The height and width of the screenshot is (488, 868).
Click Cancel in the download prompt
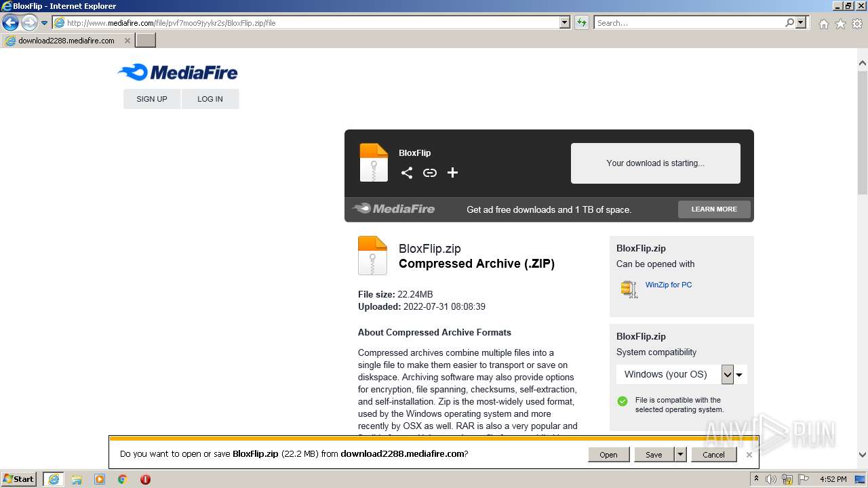pyautogui.click(x=713, y=455)
